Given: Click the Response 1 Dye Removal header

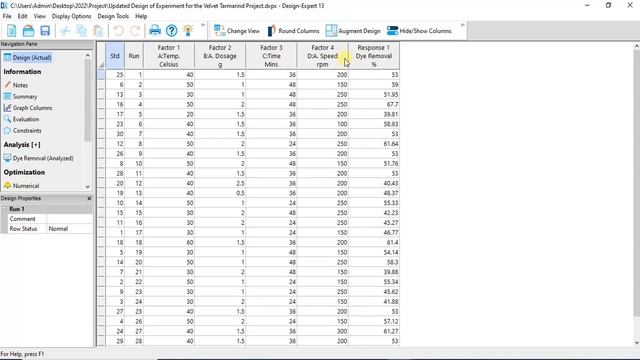Looking at the screenshot, I should [x=374, y=56].
